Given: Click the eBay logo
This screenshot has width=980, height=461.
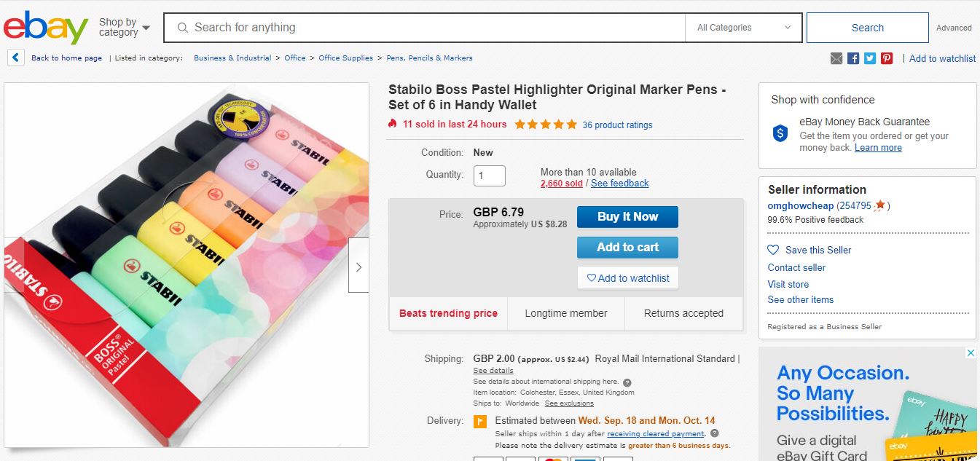Looking at the screenshot, I should pyautogui.click(x=45, y=28).
